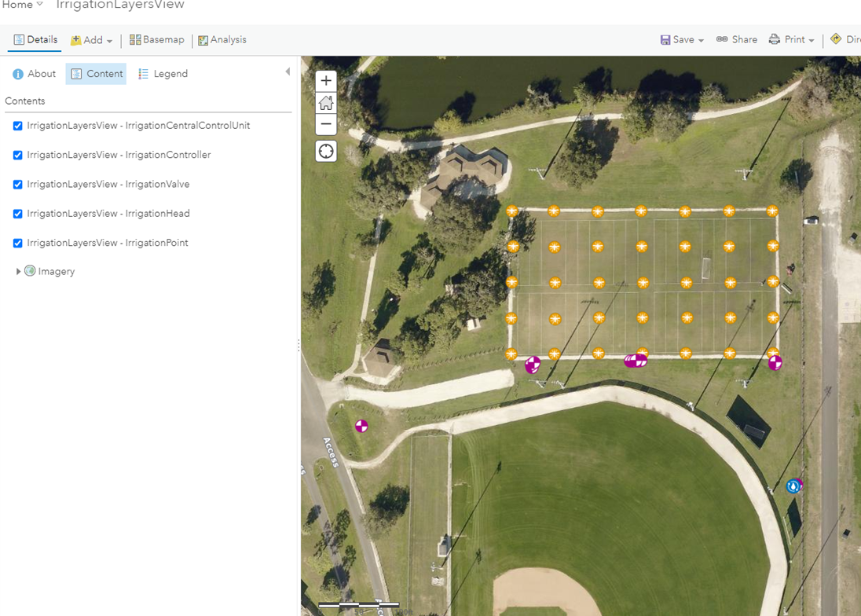861x616 pixels.
Task: Disable the IrrigationCentralControlUnit layer
Action: (17, 126)
